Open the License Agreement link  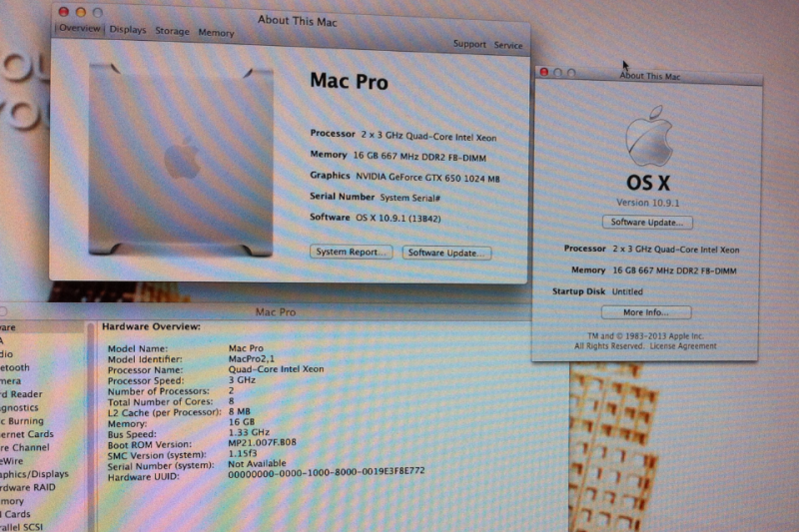point(683,346)
